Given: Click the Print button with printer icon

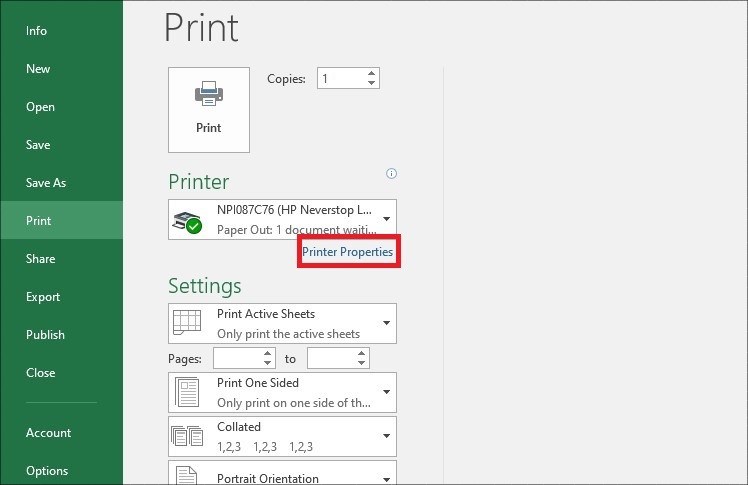Looking at the screenshot, I should pyautogui.click(x=209, y=109).
